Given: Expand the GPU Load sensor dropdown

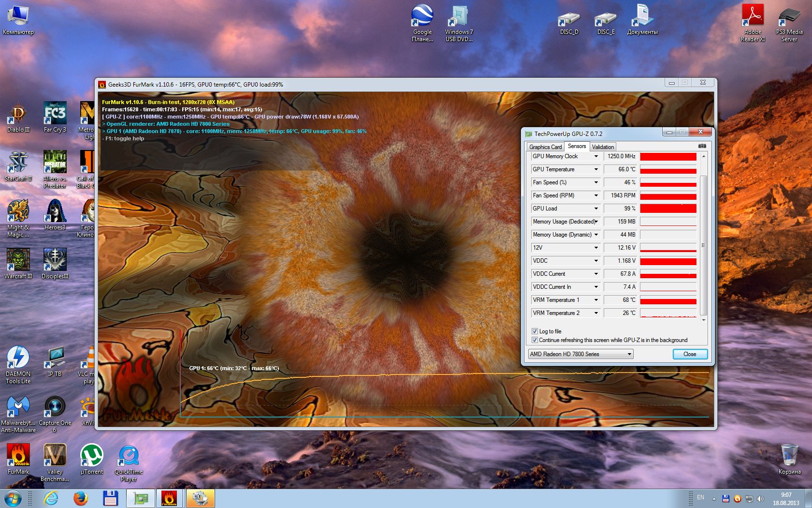Looking at the screenshot, I should click(596, 209).
